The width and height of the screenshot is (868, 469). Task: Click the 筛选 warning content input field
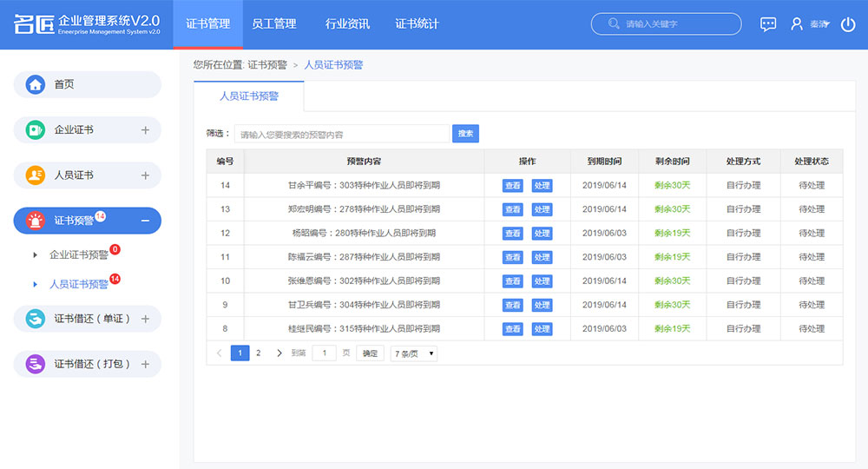[x=340, y=135]
